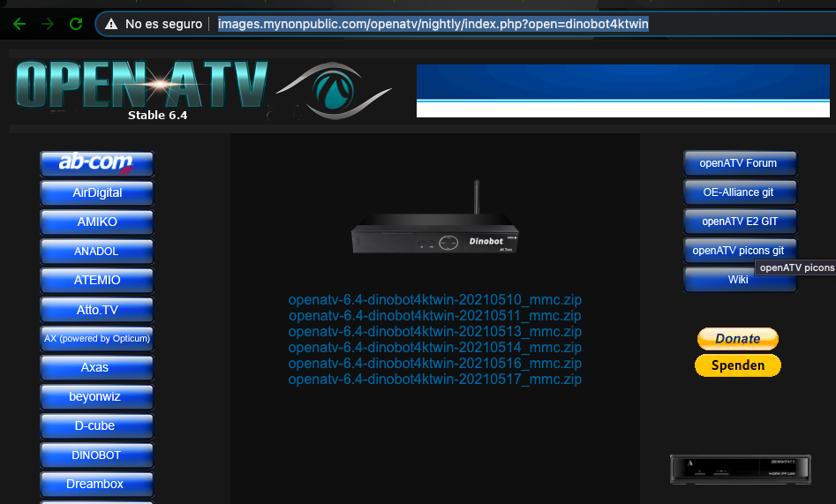Viewport: 836px width, 504px height.
Task: Open the ab-com brand button
Action: (96, 163)
